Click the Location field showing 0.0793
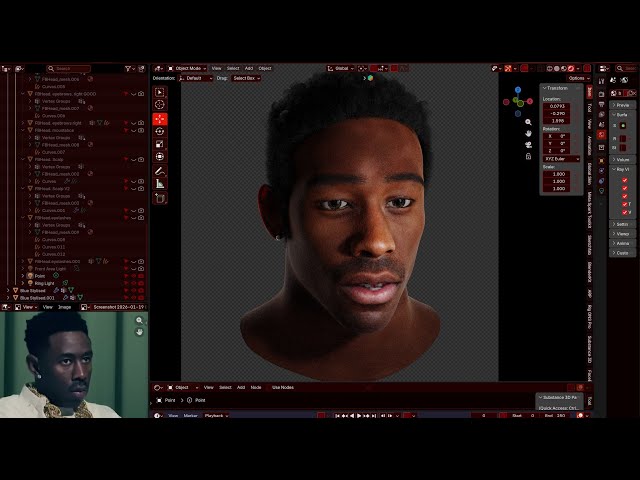This screenshot has height=480, width=640. click(557, 107)
